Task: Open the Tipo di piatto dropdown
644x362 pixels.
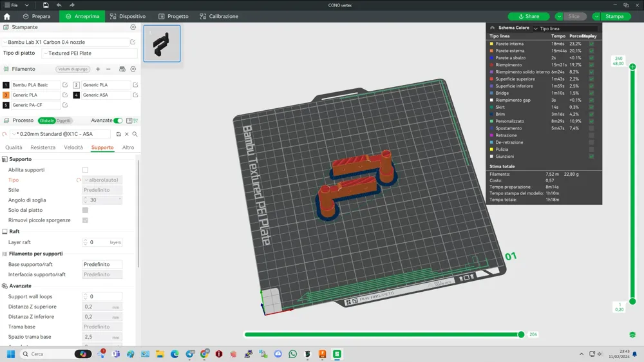Action: [x=89, y=53]
